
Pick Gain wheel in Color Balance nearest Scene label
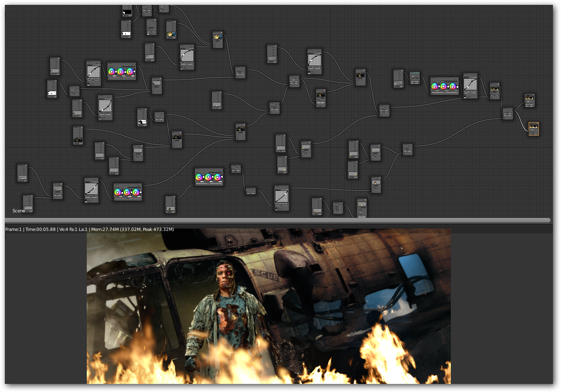coord(136,192)
